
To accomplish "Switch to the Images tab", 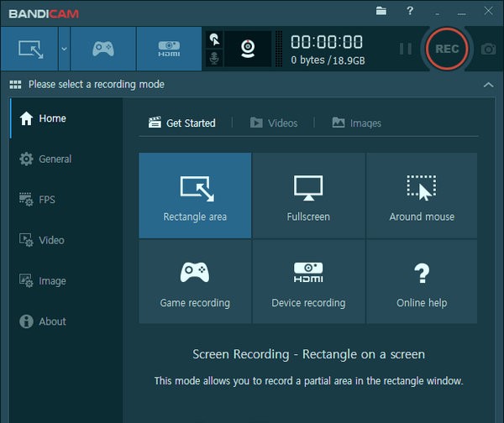I will point(357,123).
